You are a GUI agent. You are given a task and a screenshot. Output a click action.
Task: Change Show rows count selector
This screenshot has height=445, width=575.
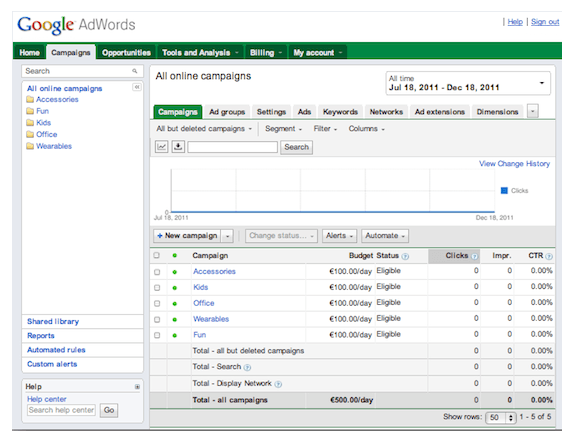(501, 417)
